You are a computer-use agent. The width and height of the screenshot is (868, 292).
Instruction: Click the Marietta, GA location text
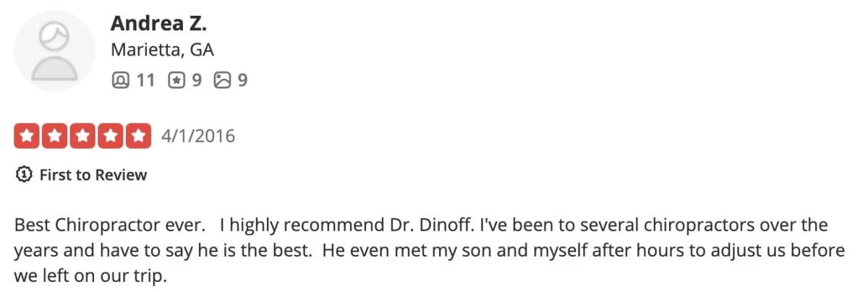tap(162, 51)
